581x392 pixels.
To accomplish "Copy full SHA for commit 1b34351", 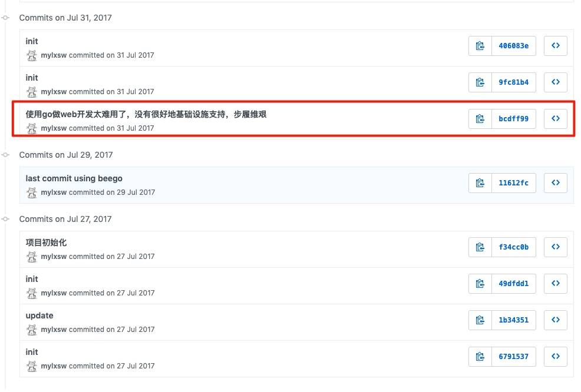I will coord(480,320).
